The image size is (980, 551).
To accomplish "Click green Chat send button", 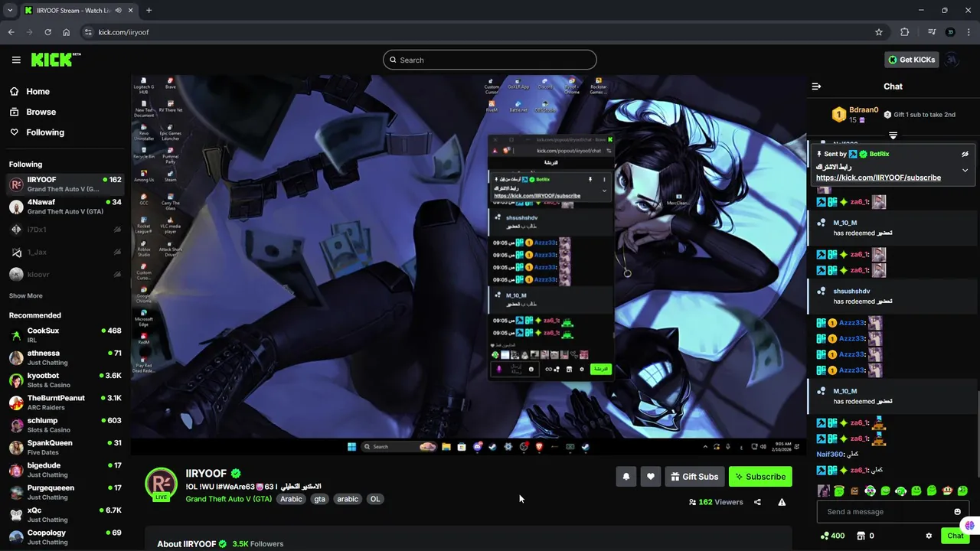I will click(x=955, y=536).
